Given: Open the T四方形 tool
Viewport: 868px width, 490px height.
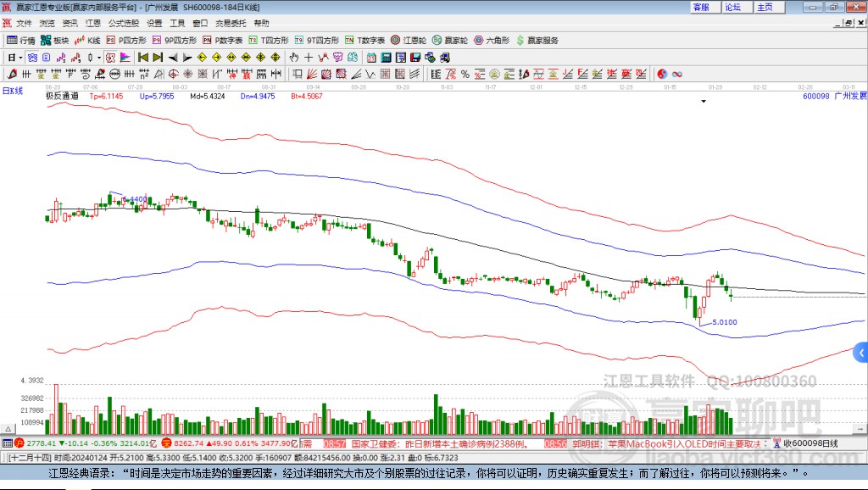Looking at the screenshot, I should point(269,41).
